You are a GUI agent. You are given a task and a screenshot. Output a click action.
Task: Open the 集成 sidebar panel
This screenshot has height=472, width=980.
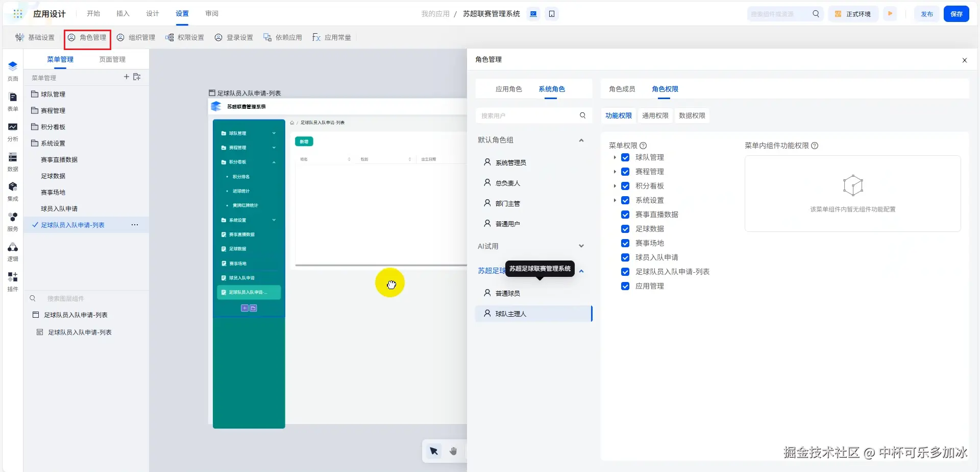[13, 191]
